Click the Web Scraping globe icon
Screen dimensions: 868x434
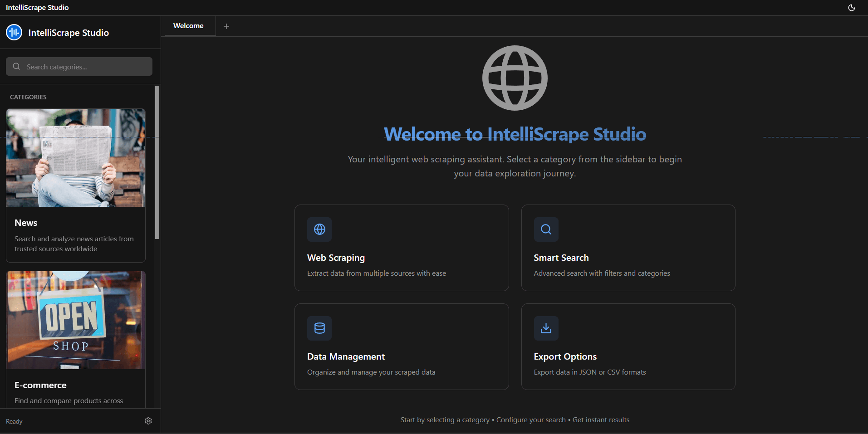[319, 229]
